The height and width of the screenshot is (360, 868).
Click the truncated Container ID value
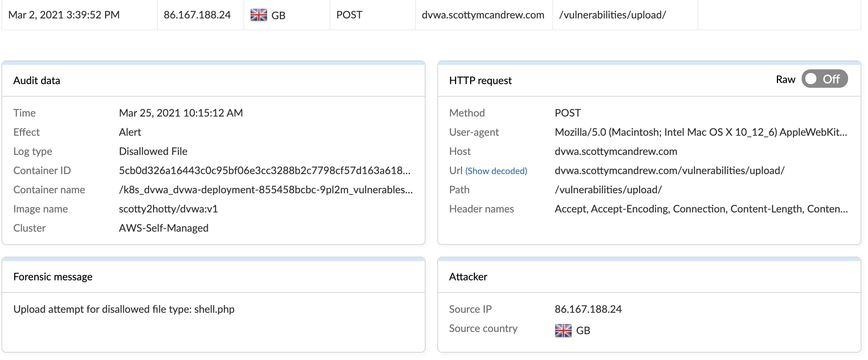point(264,170)
